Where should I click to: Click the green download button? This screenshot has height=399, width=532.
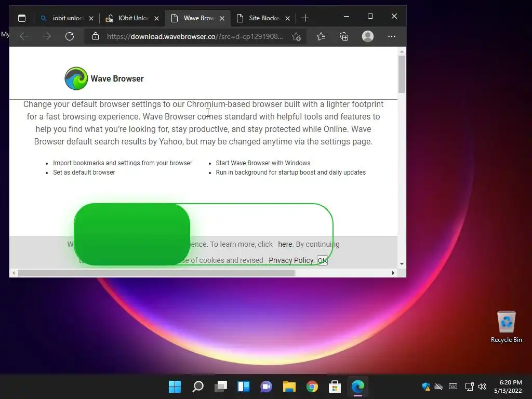pyautogui.click(x=132, y=234)
